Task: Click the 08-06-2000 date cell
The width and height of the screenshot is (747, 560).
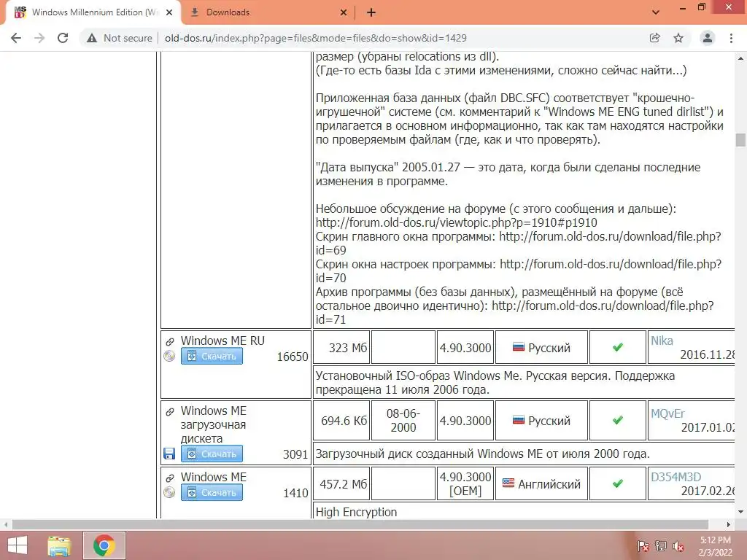Action: (403, 421)
